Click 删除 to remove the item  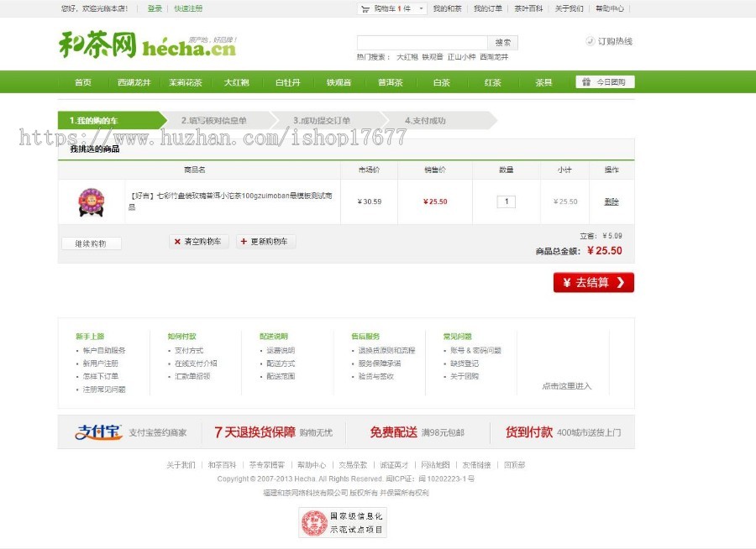[612, 201]
